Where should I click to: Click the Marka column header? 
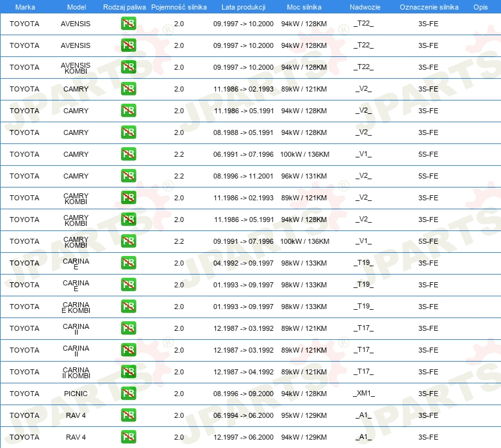25,7
